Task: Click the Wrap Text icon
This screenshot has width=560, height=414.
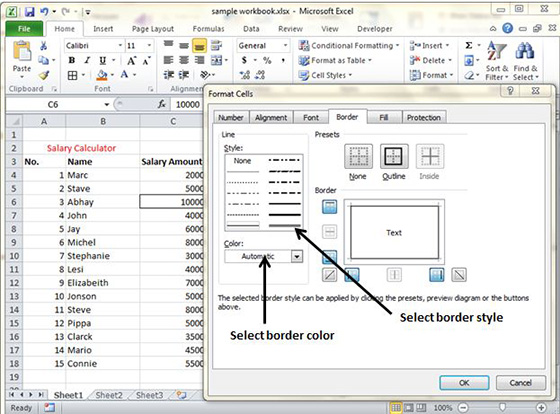Action: pyautogui.click(x=216, y=45)
